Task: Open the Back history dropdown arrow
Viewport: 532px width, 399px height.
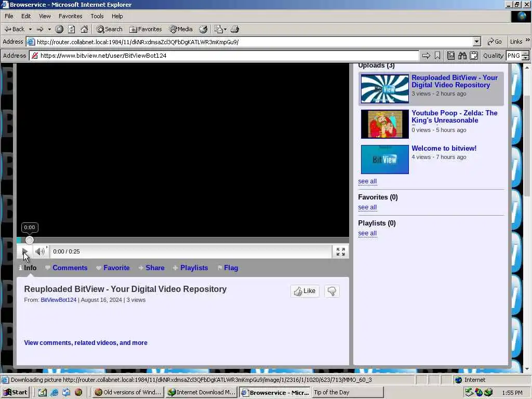Action: (x=30, y=29)
